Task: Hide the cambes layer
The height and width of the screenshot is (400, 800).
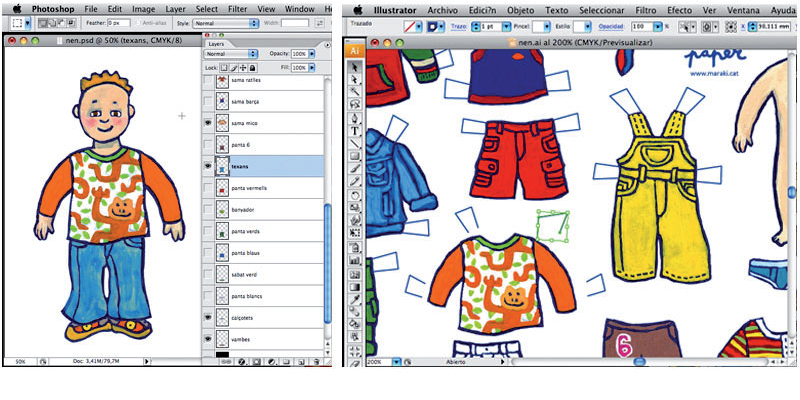Action: pos(208,339)
